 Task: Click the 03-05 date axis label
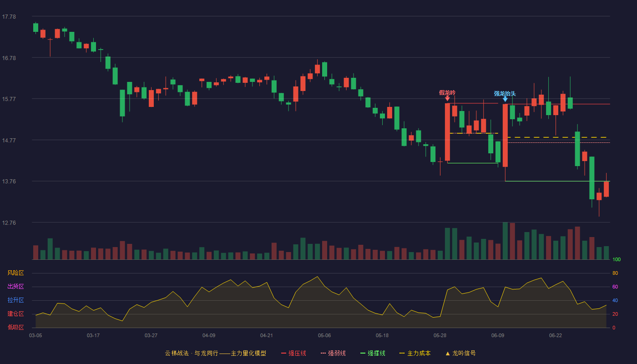35,335
